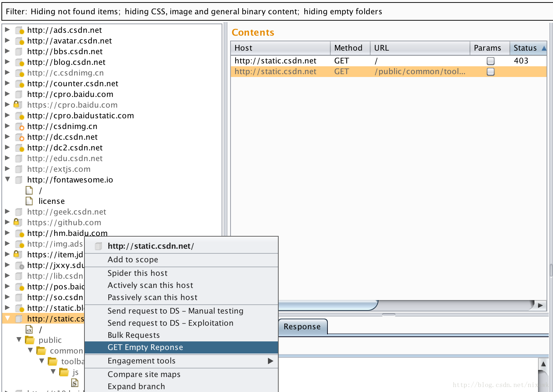Viewport: 553px width, 392px height.
Task: Sort by the Status column header
Action: coord(528,48)
